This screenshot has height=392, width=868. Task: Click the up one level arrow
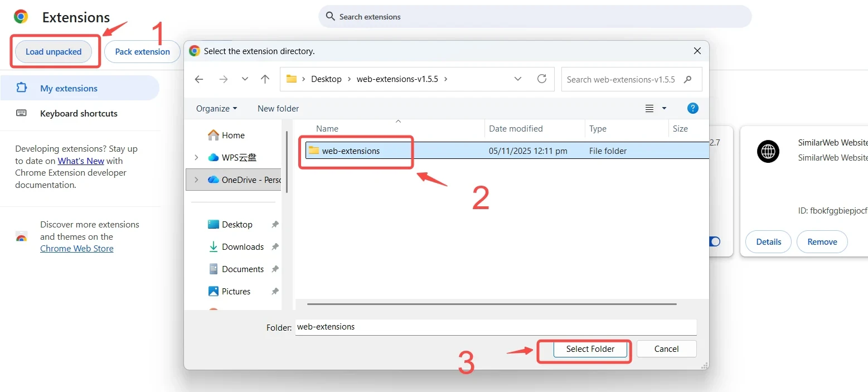click(x=265, y=79)
